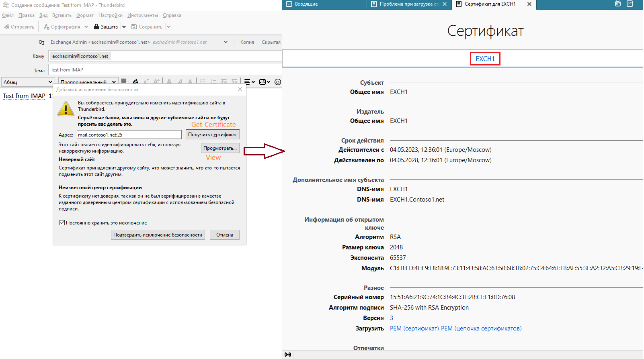The image size is (644, 359).
Task: Click the insert image icon
Action: coord(263,82)
